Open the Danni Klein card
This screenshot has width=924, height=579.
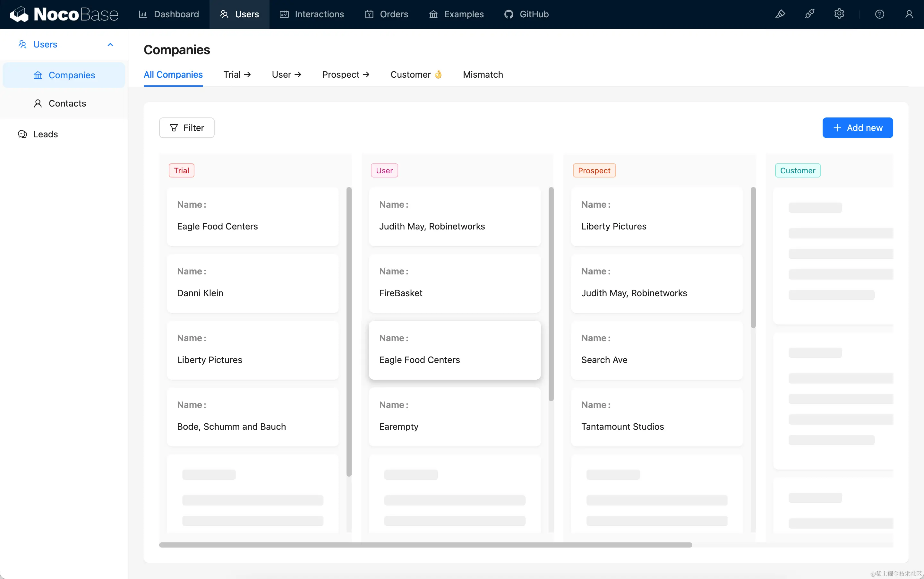pos(252,283)
